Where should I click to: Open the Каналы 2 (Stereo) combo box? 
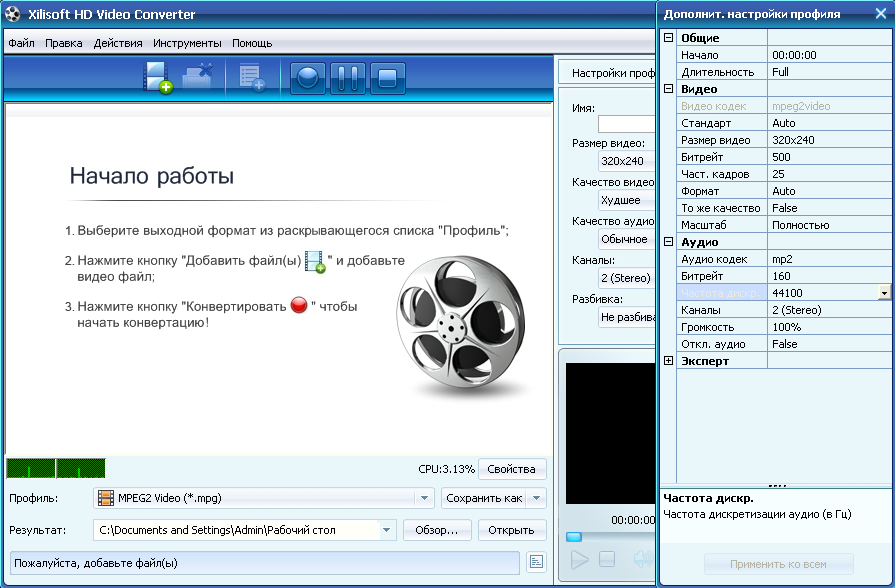pos(627,277)
